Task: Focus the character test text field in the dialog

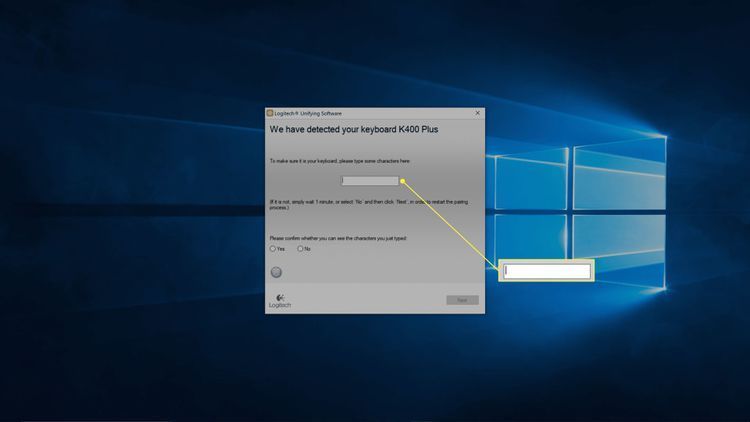Action: pos(370,181)
